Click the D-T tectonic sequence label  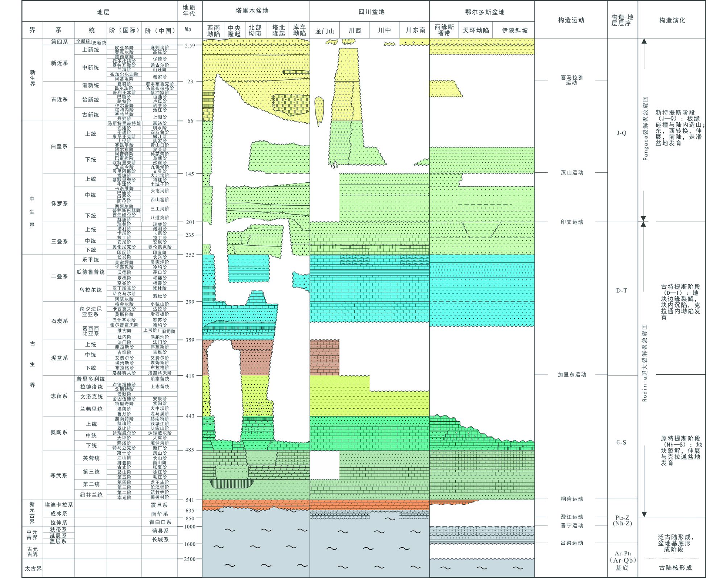click(x=621, y=290)
